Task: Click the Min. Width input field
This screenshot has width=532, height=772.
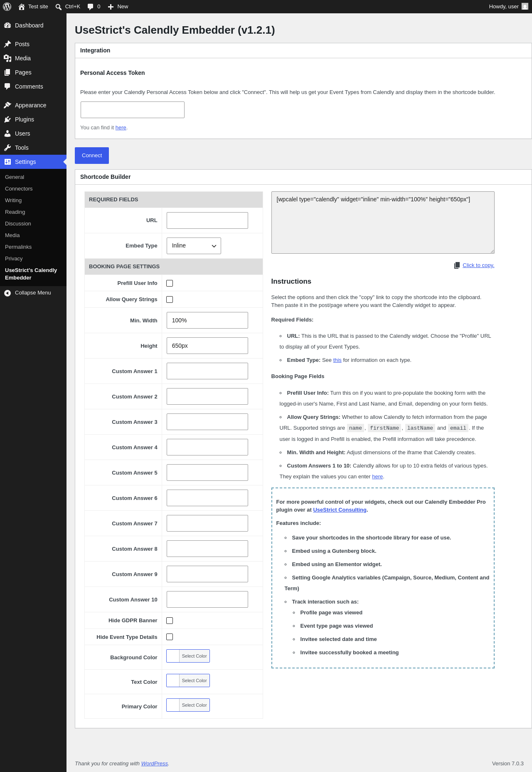Action: (x=207, y=320)
